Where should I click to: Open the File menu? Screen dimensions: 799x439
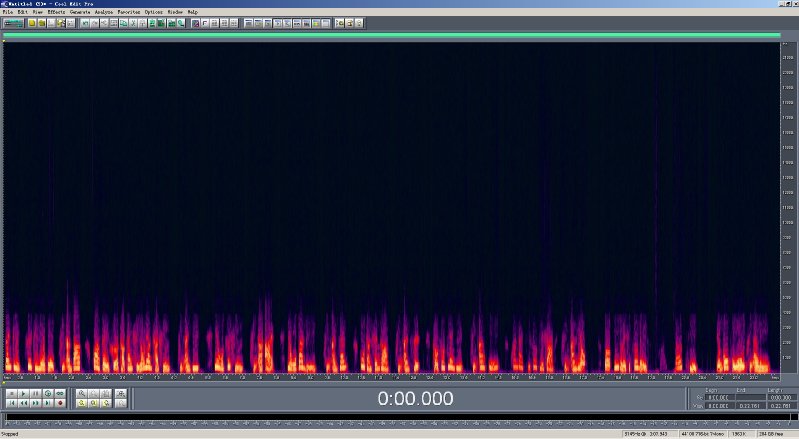7,12
